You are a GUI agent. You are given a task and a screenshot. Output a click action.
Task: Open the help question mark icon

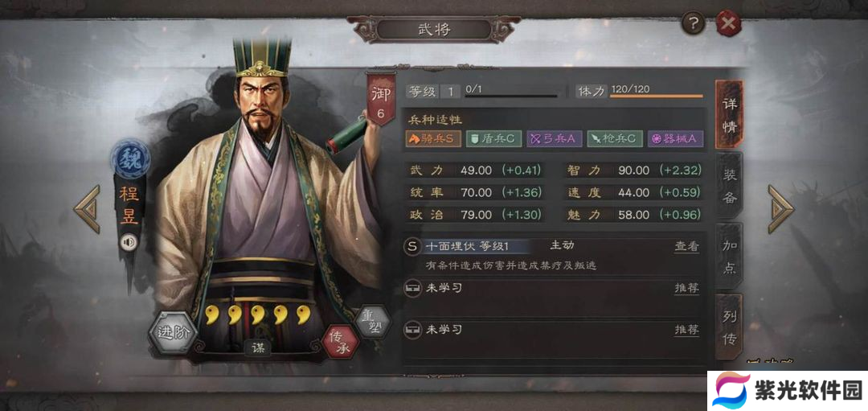[693, 24]
